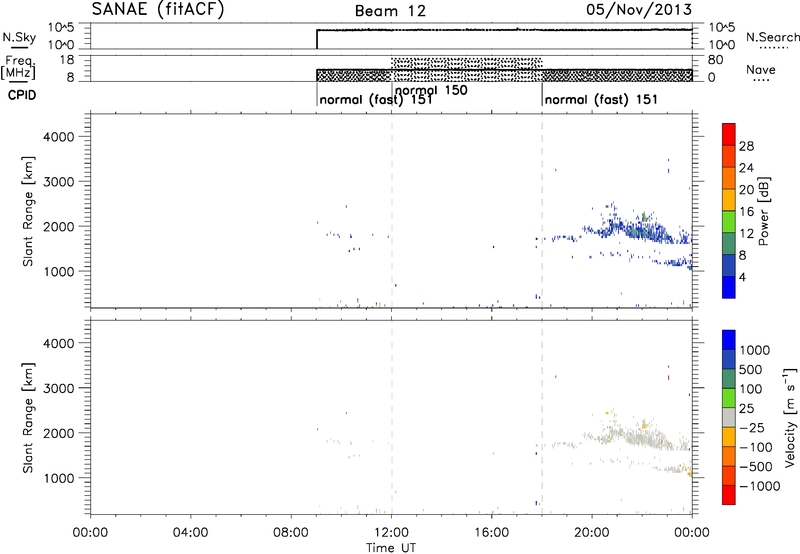Click the date 05/Nov/2013
The image size is (800, 554).
click(x=639, y=10)
